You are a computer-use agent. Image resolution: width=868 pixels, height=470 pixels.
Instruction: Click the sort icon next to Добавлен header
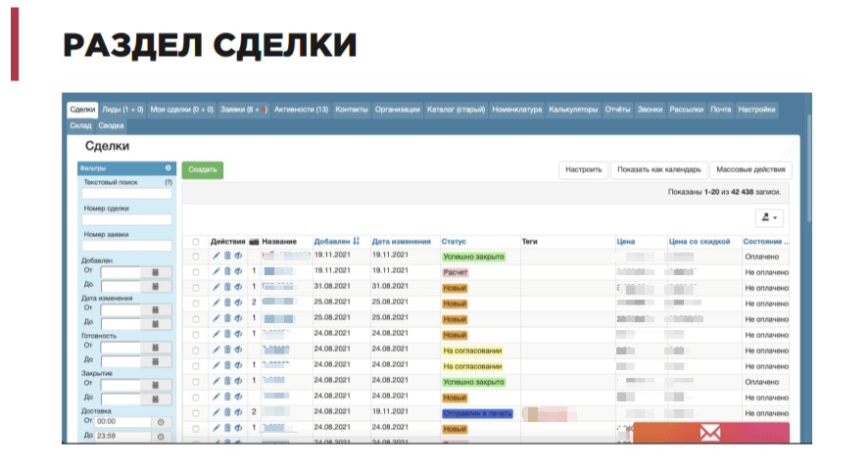click(x=356, y=242)
